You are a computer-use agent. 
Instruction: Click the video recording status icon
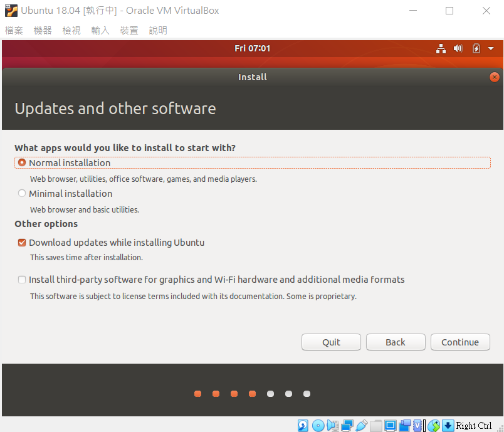405,426
